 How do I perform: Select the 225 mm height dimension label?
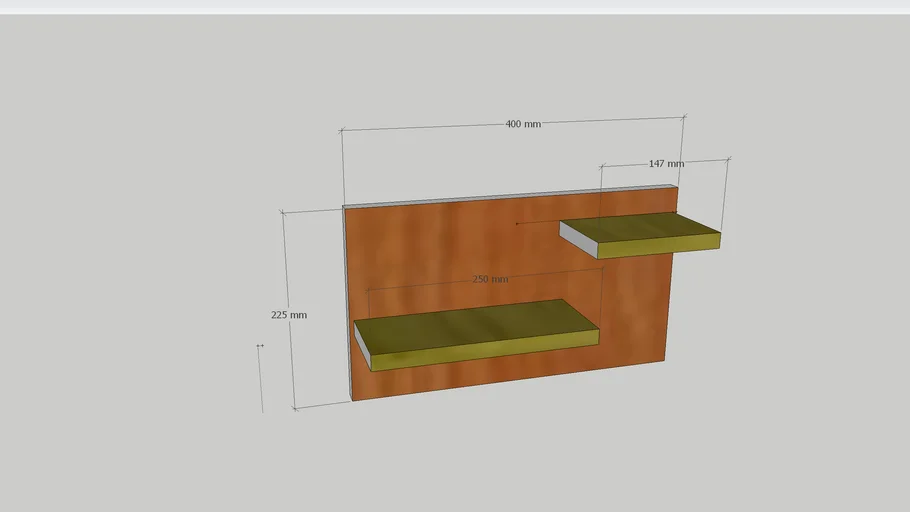pos(289,315)
